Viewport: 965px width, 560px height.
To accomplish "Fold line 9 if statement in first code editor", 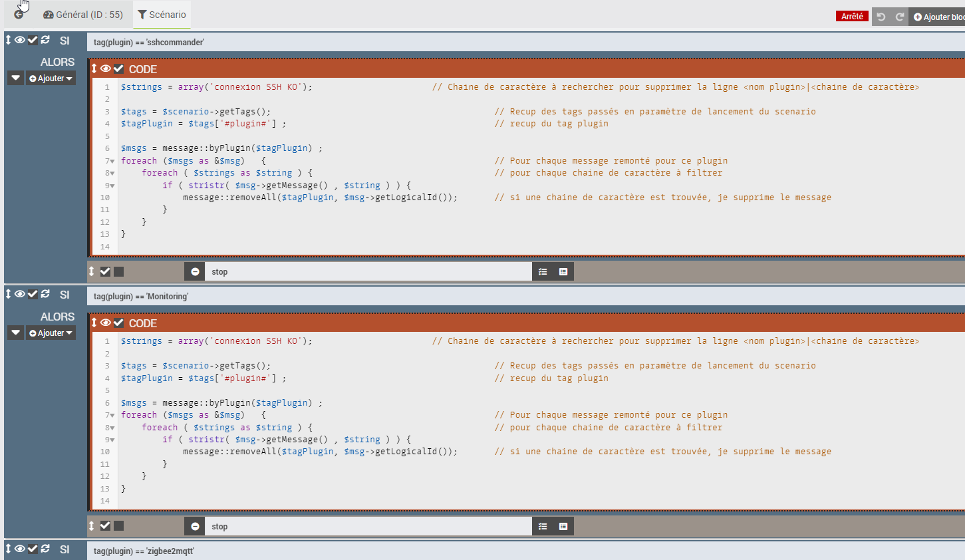I will [112, 186].
